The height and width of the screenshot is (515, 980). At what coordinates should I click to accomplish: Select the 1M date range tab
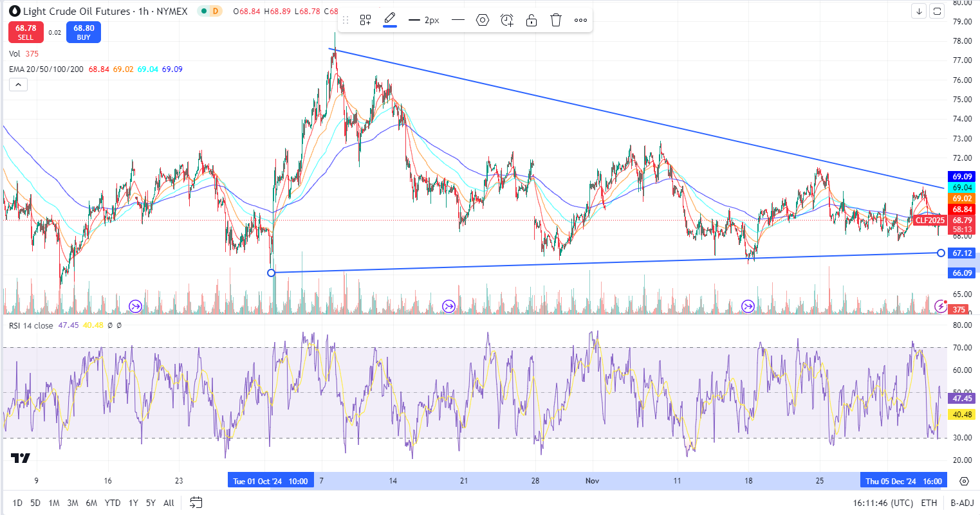point(54,503)
